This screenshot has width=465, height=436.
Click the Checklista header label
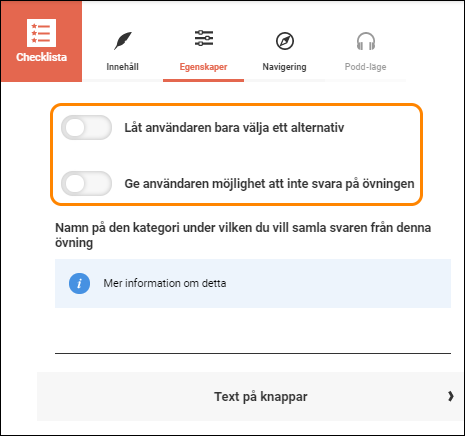click(x=41, y=57)
